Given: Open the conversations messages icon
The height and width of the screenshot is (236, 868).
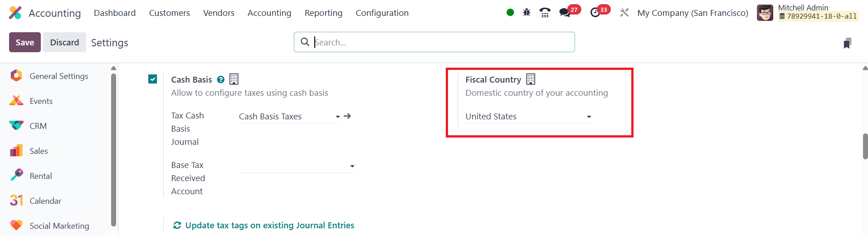Looking at the screenshot, I should coord(565,13).
